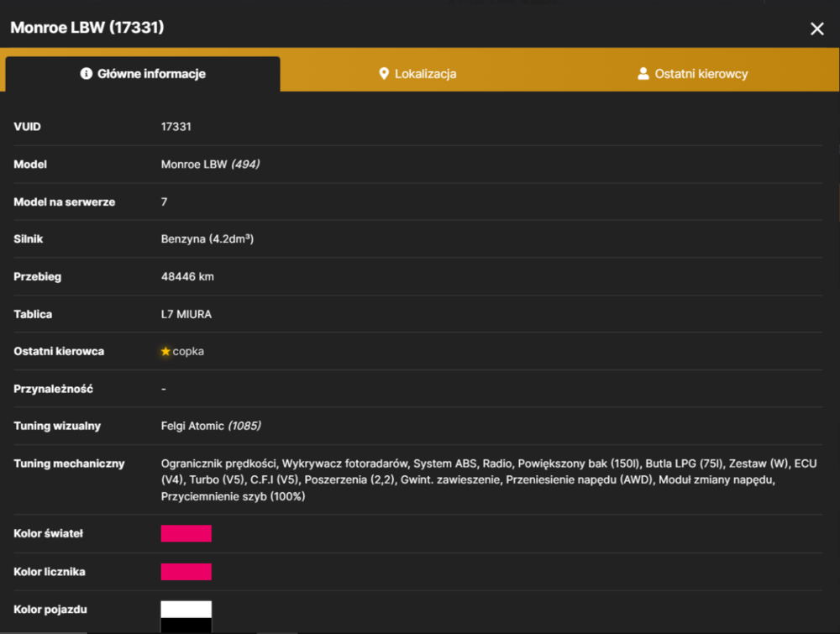Click the Silnik row label

[x=29, y=238]
